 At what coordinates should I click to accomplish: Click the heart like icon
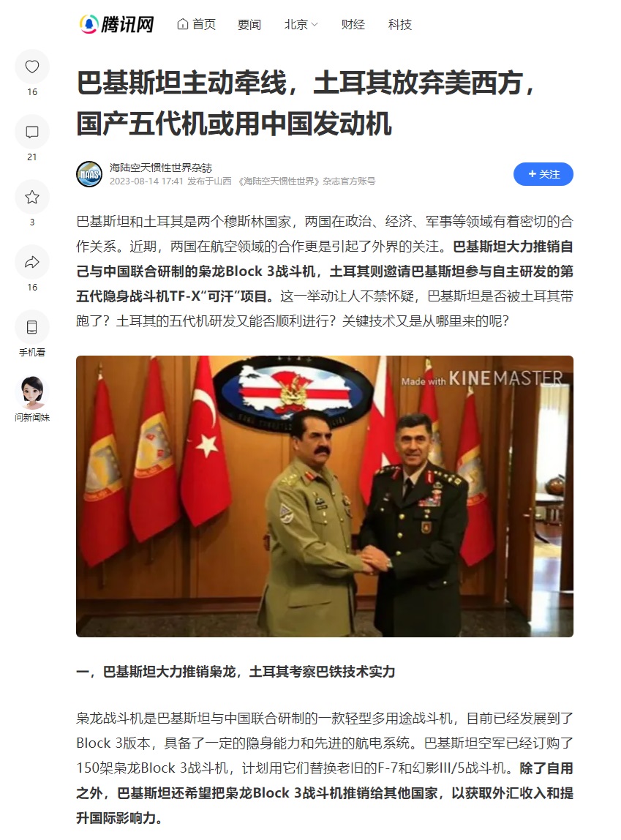32,67
